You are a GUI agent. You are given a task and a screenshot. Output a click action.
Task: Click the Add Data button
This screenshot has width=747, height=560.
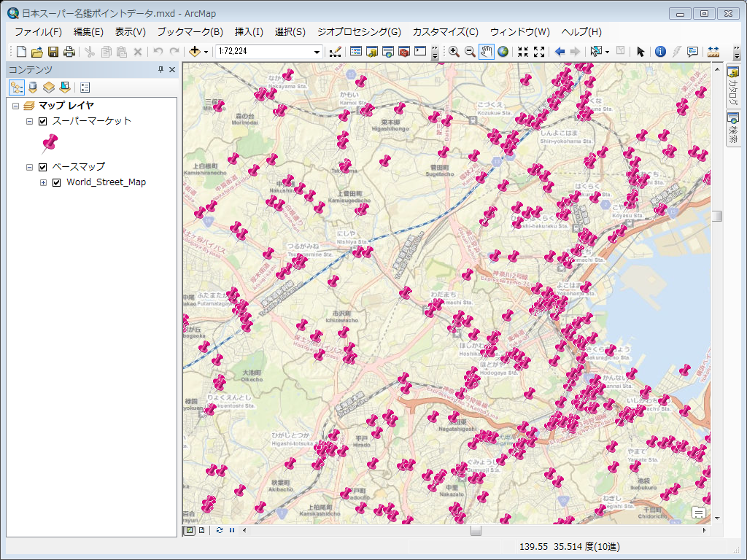coord(194,52)
